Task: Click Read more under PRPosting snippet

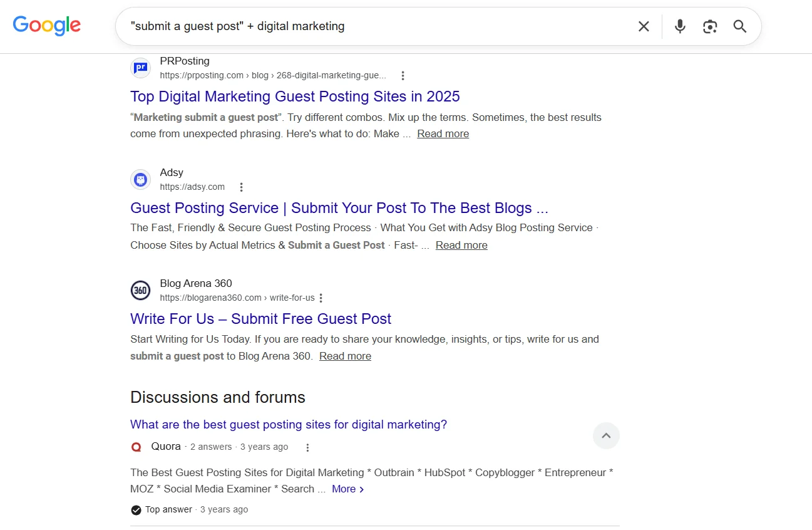Action: pos(443,133)
